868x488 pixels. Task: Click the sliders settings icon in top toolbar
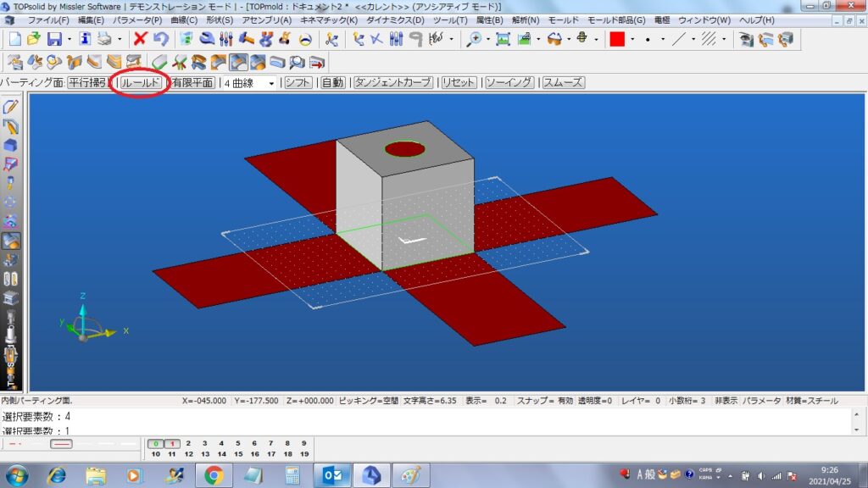pyautogui.click(x=225, y=39)
